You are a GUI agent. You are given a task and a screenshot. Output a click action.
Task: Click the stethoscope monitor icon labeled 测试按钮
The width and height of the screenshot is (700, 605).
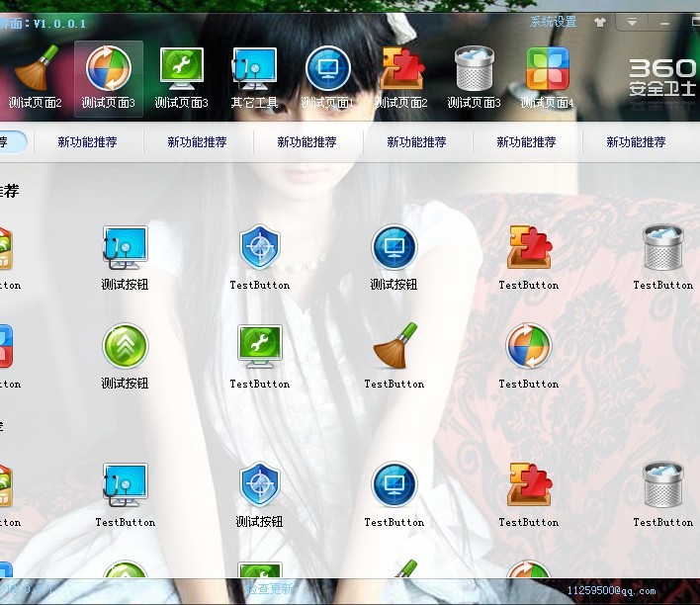[x=125, y=258]
